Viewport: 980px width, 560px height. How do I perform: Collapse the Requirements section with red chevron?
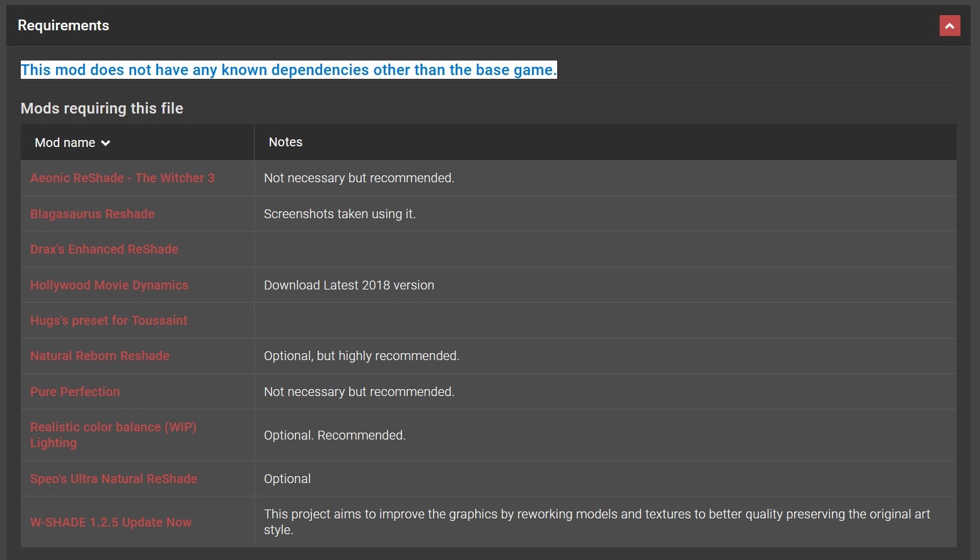[950, 26]
